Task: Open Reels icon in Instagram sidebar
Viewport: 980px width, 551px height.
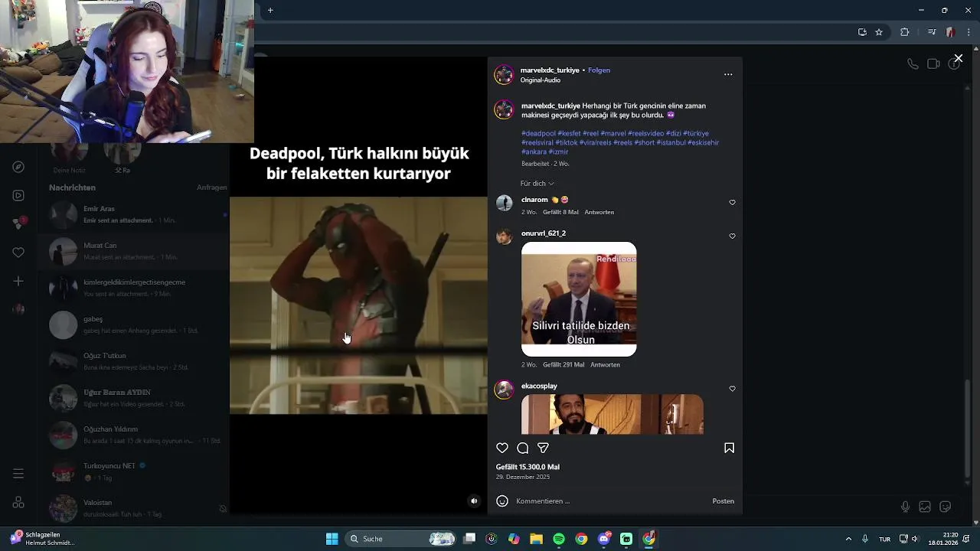Action: tap(18, 195)
